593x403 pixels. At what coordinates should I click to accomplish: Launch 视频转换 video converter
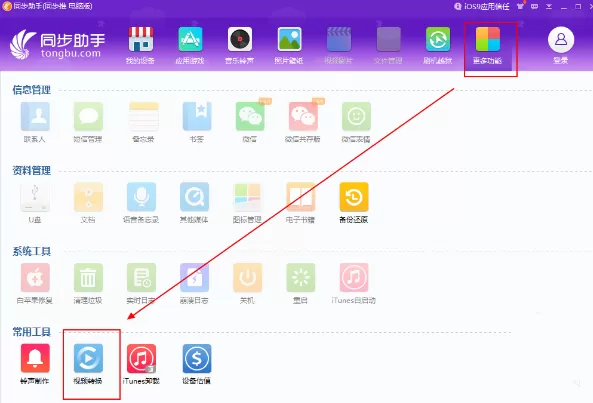click(88, 364)
